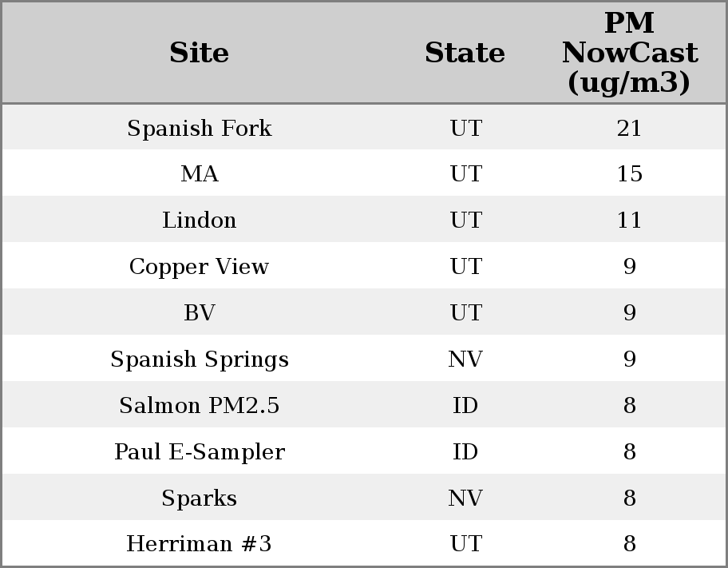Select the MA site cell
Image resolution: width=728 pixels, height=568 pixels.
point(199,174)
